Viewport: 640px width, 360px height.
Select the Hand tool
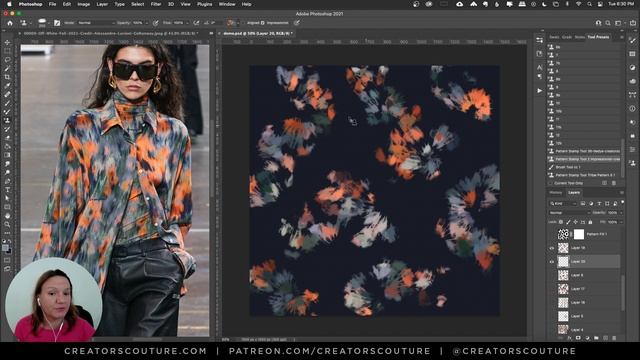7,216
